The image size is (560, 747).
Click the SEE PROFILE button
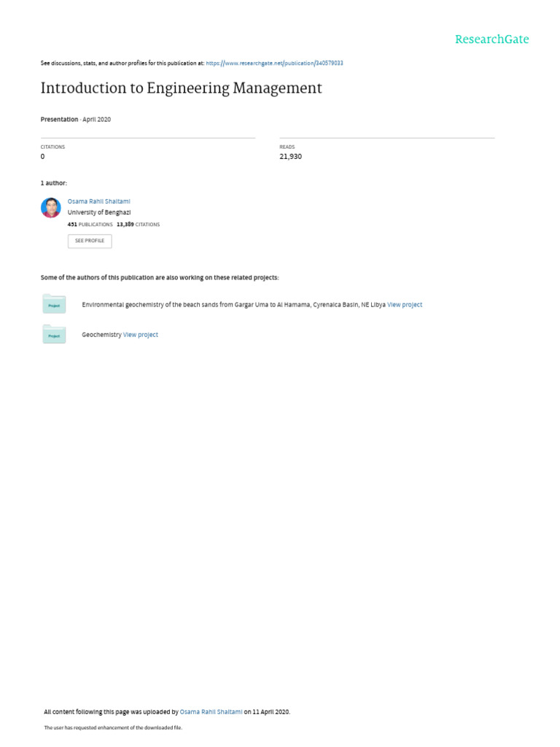point(90,241)
